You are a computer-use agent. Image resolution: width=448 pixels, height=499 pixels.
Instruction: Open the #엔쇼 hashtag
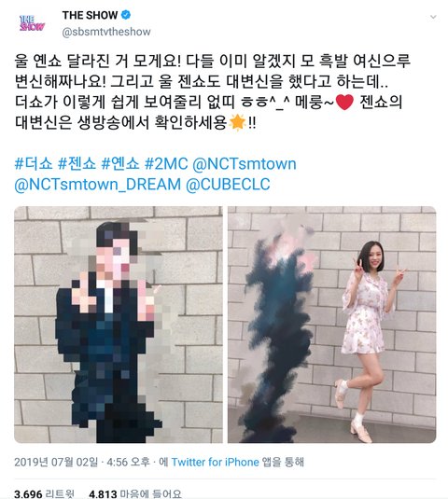pos(120,163)
